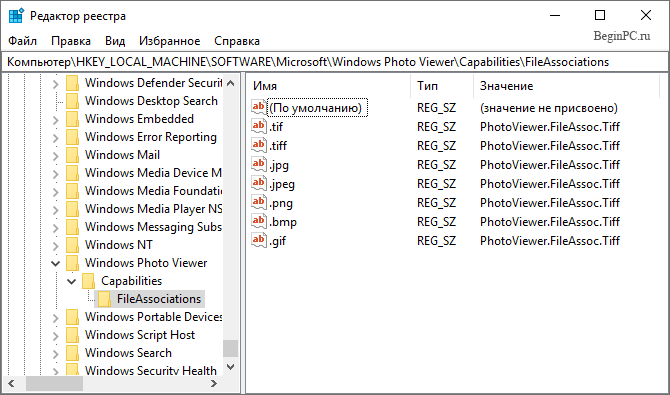
Task: Select the Windows Media Device Manager key
Action: tap(153, 173)
